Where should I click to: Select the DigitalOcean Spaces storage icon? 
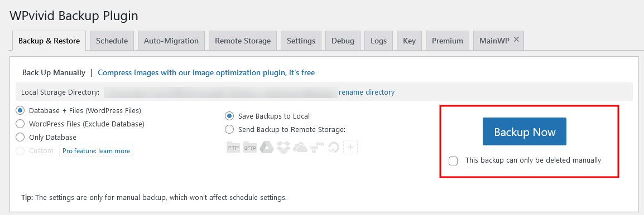[333, 147]
